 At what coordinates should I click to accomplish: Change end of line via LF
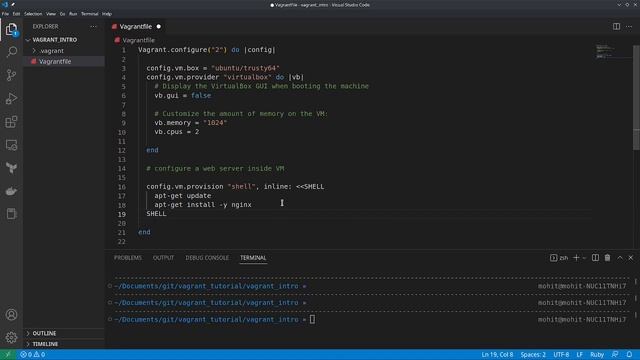pos(579,354)
